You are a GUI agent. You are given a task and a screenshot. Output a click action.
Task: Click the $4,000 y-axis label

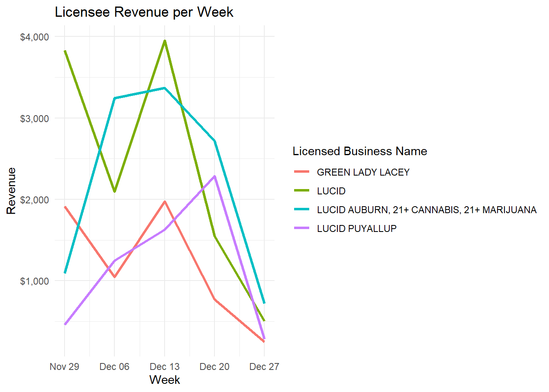(x=34, y=37)
